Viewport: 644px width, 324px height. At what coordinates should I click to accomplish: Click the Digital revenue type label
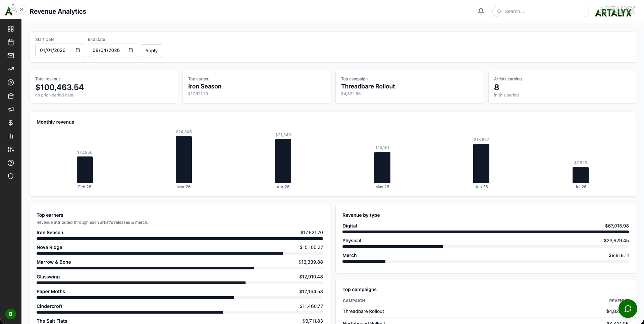(350, 226)
